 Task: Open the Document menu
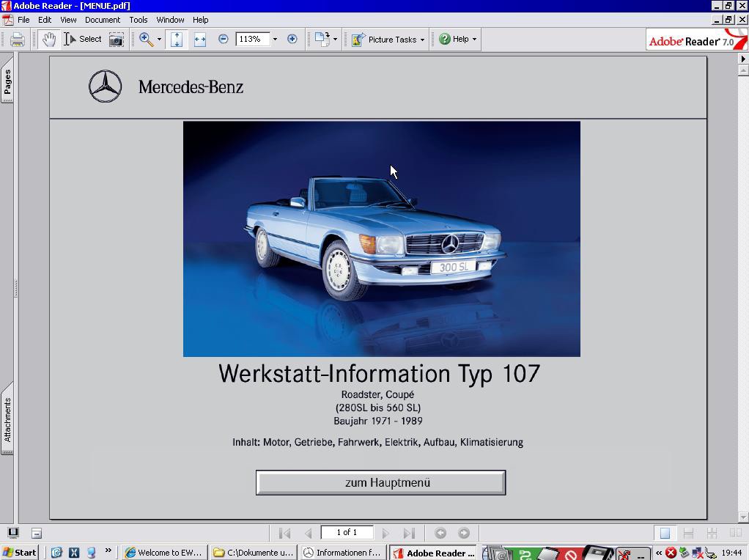103,20
